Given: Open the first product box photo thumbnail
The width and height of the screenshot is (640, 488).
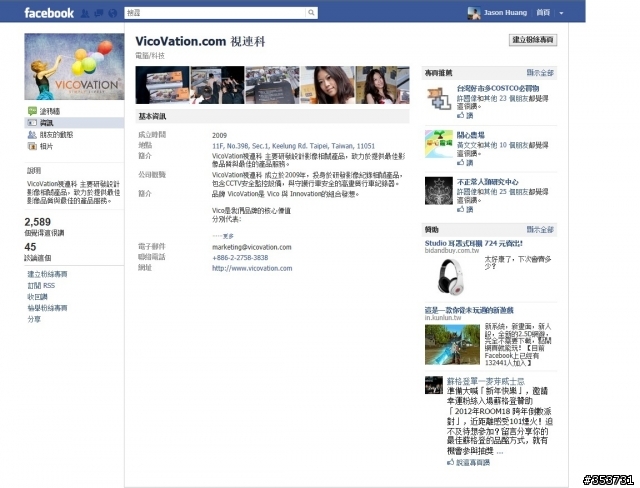Looking at the screenshot, I should pyautogui.click(x=162, y=85).
